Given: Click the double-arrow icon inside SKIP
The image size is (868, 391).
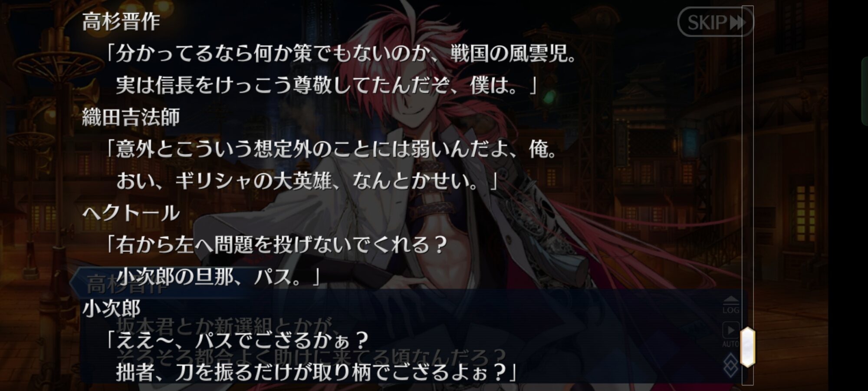Looking at the screenshot, I should coord(737,22).
